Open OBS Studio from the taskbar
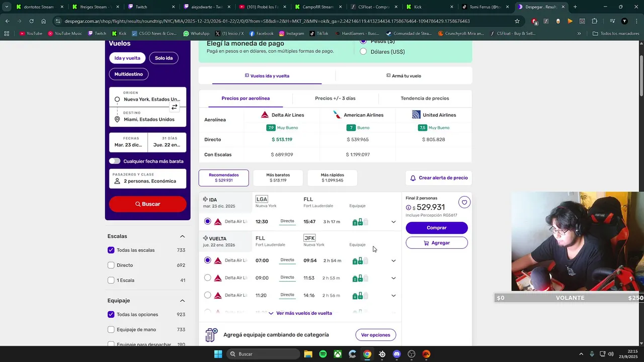The image size is (644, 362). pos(412,354)
